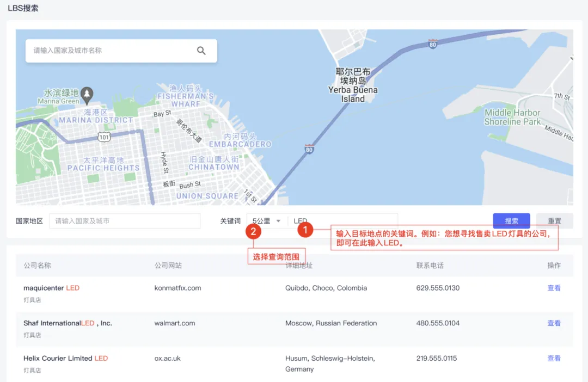588x382 pixels.
Task: Open 查看 details for maquicenter LED
Action: (554, 288)
